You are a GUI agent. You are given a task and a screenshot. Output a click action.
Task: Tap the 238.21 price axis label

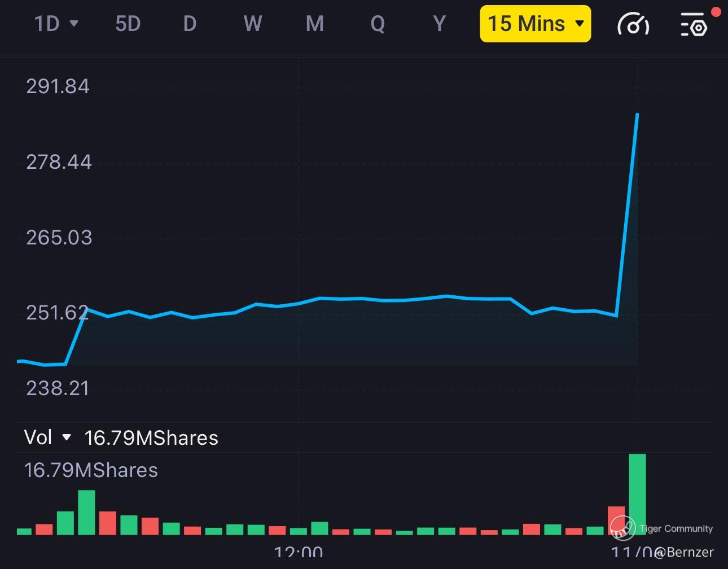58,388
